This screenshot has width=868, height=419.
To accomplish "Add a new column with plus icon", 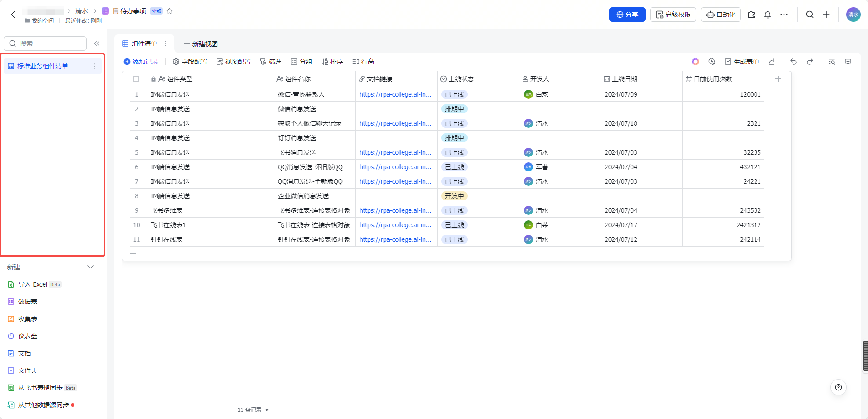I will click(778, 79).
